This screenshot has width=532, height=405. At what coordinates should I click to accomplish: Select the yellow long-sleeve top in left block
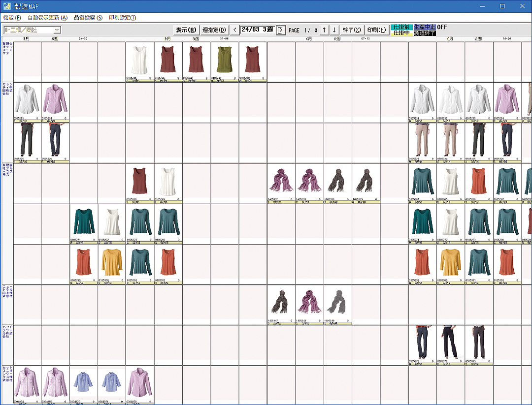[x=112, y=262]
